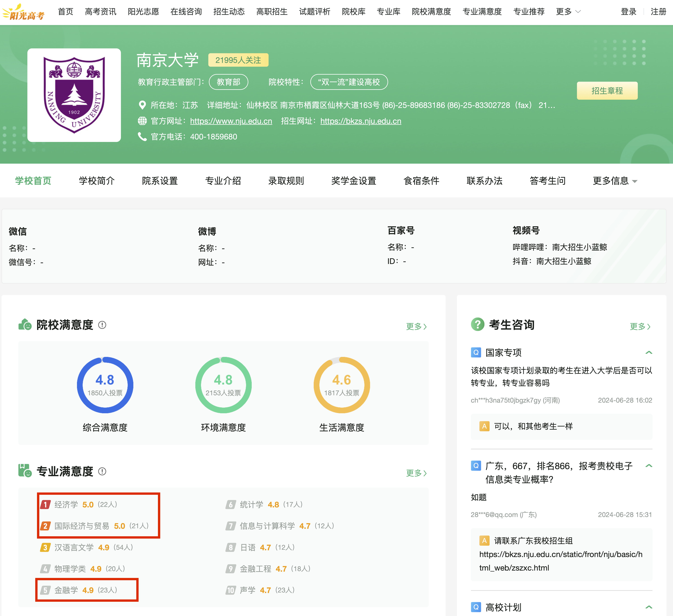Image resolution: width=673 pixels, height=616 pixels.
Task: Click the phone icon beside 官方电话
Action: coord(142,136)
